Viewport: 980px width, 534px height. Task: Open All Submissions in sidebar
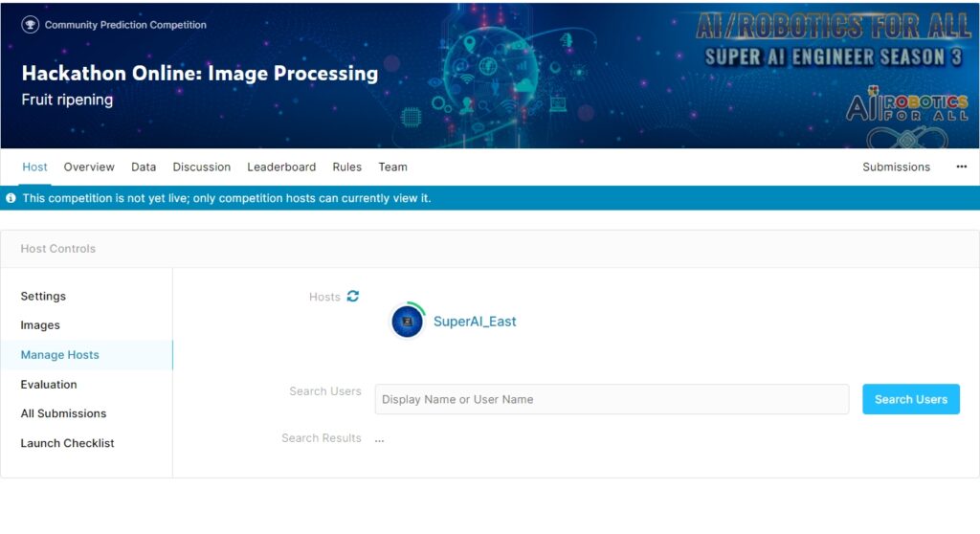63,413
